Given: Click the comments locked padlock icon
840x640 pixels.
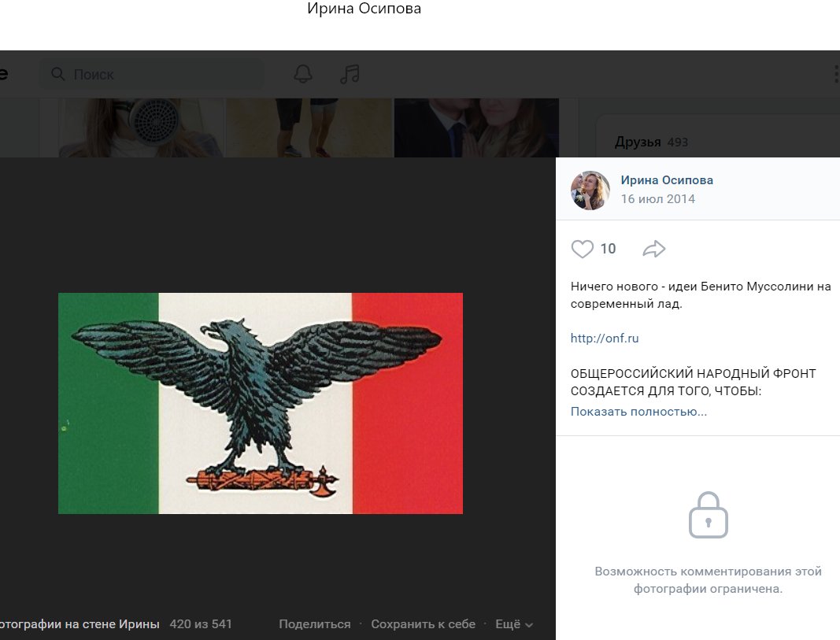Looking at the screenshot, I should tap(709, 515).
